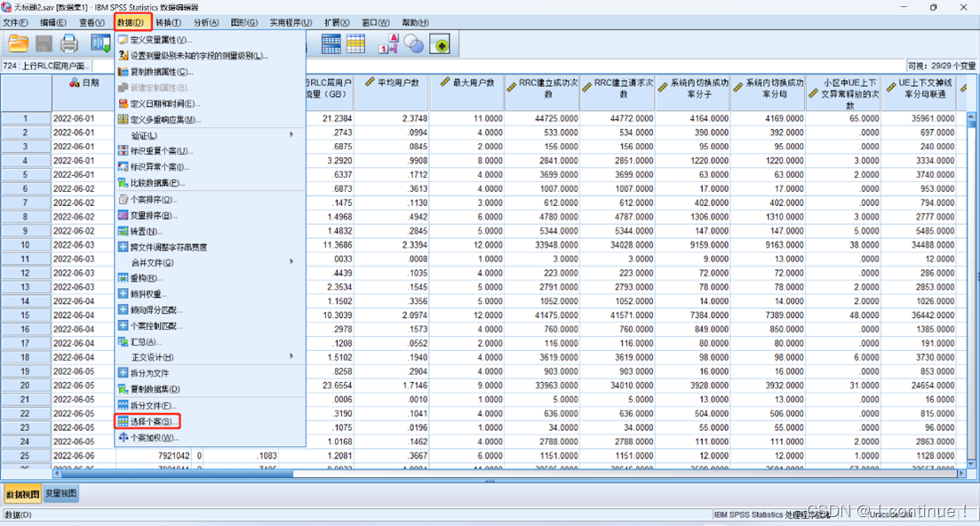Click the ruler icon of 最大用户数 column

click(x=445, y=82)
